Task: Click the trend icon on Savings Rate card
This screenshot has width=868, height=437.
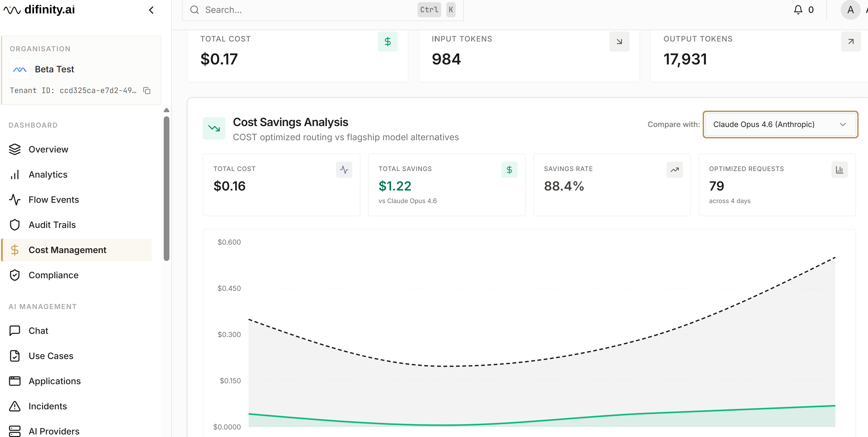Action: click(674, 169)
